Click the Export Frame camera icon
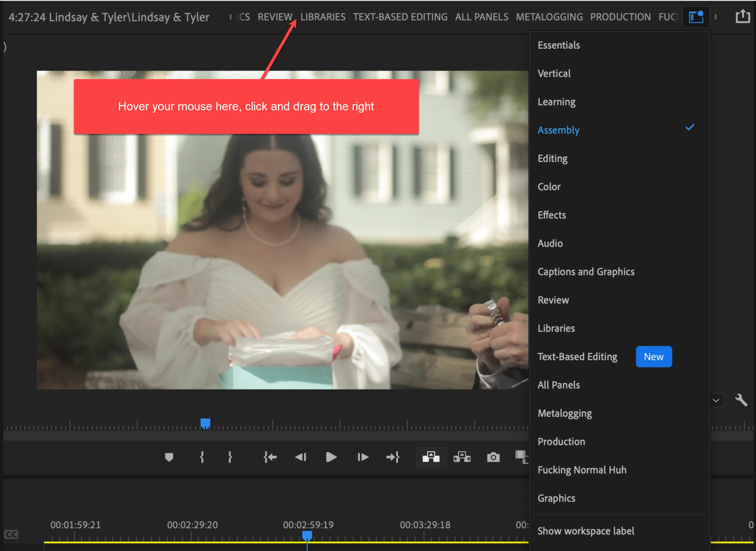Screen dimensions: 756x551 coord(493,457)
